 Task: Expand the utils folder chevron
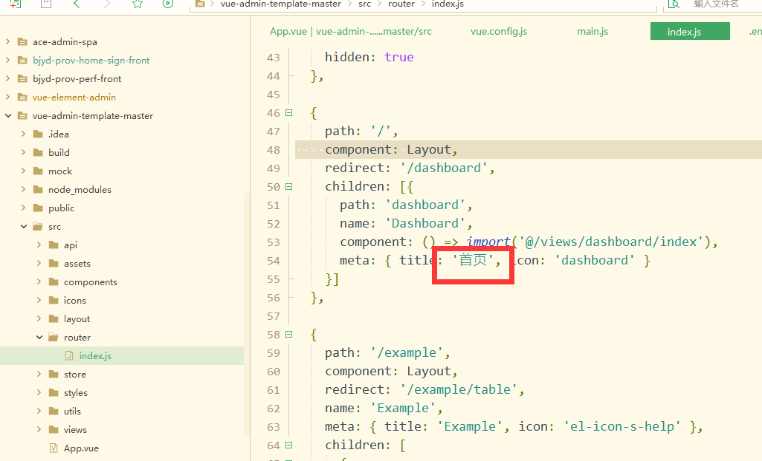coord(39,411)
